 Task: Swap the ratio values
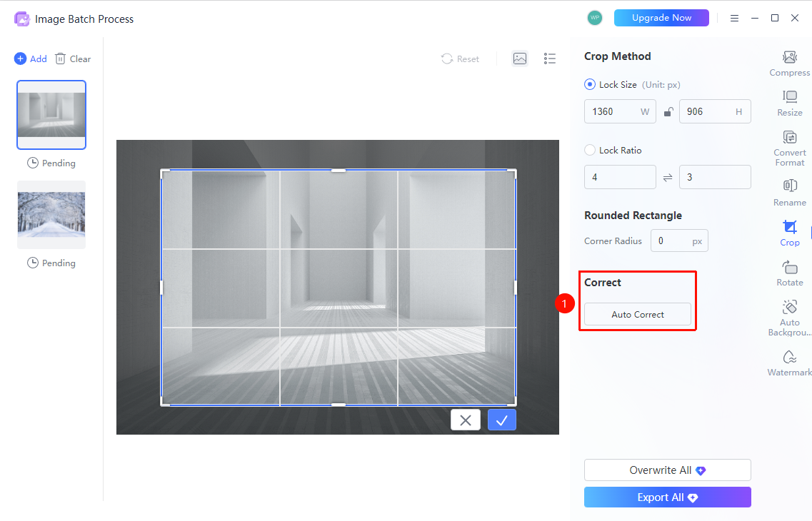(668, 178)
